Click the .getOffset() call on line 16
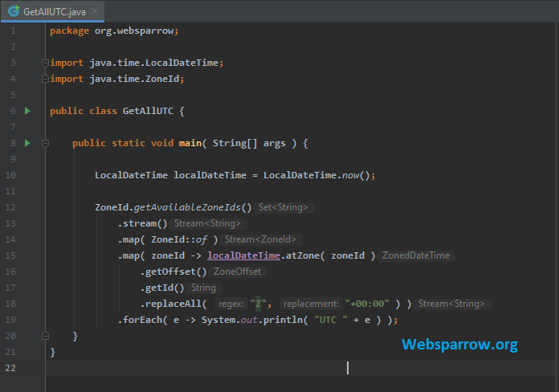Screen dimensions: 559x392 tap(173, 272)
